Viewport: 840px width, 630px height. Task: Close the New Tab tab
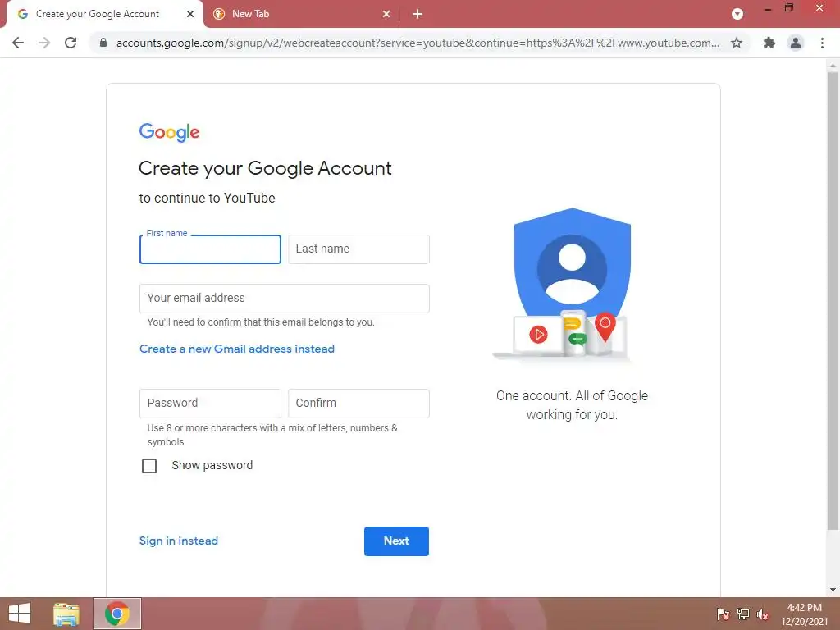point(386,14)
